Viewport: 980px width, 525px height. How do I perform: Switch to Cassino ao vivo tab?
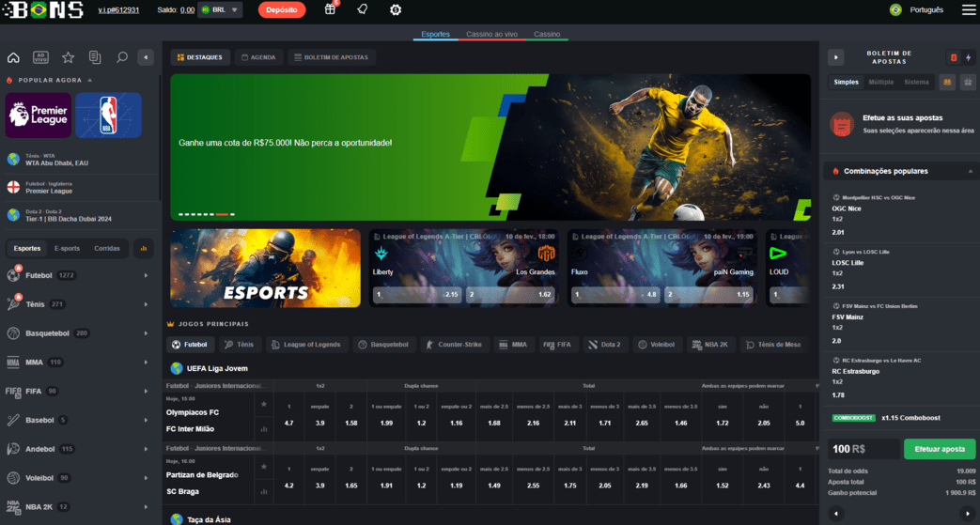491,35
